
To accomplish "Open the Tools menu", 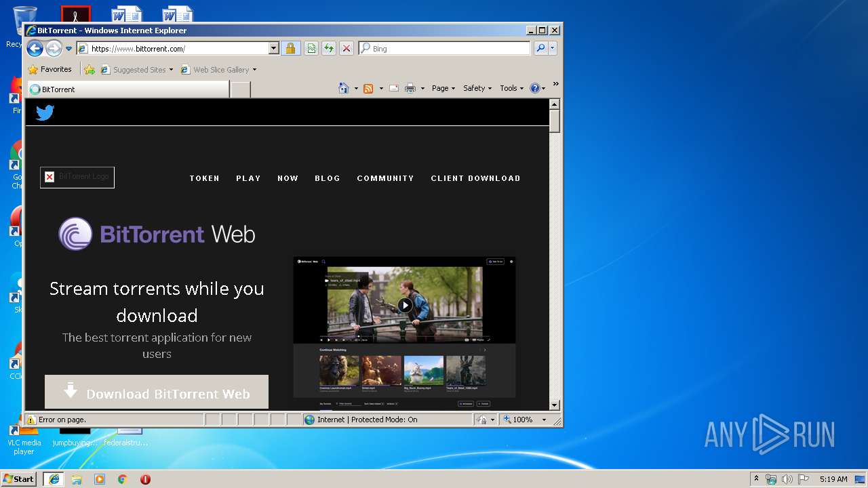I will [512, 88].
